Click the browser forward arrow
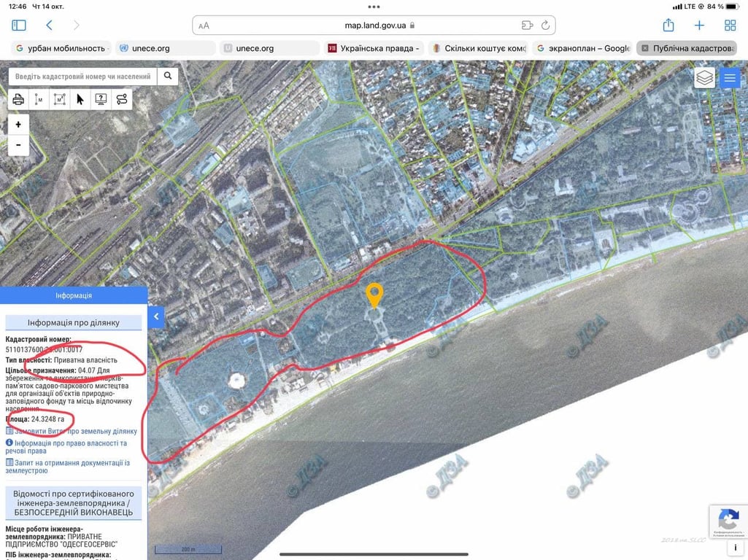The width and height of the screenshot is (748, 560). tap(77, 26)
